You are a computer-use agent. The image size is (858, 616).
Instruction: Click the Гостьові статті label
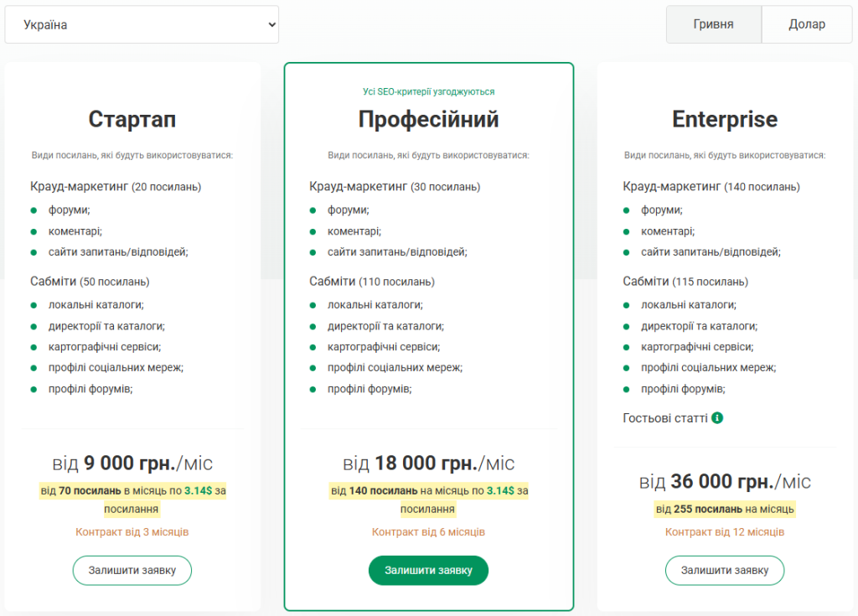(x=665, y=417)
